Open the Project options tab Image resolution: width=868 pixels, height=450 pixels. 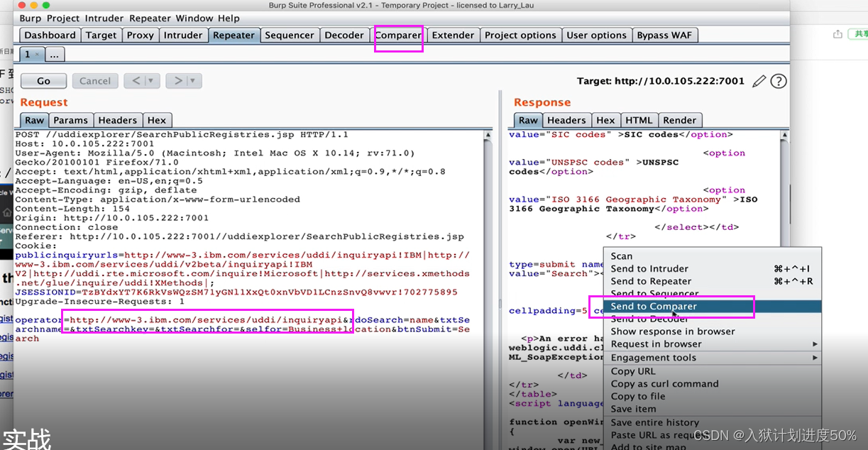point(520,35)
